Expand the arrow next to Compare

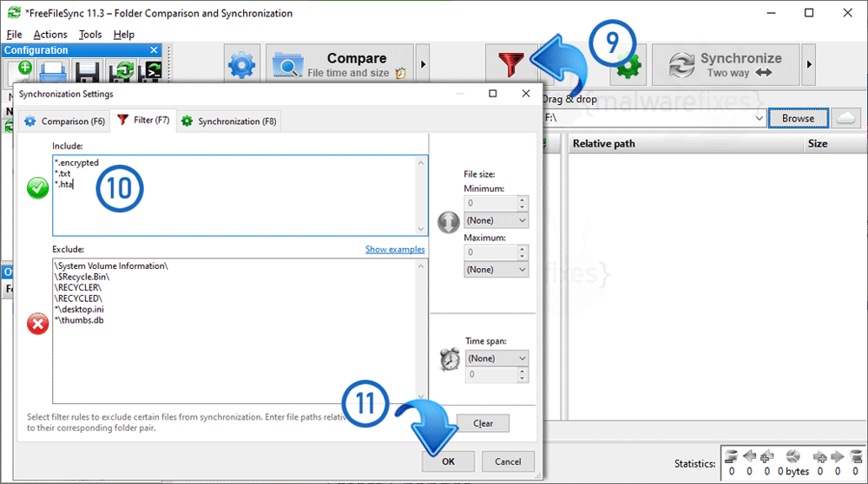coord(423,65)
